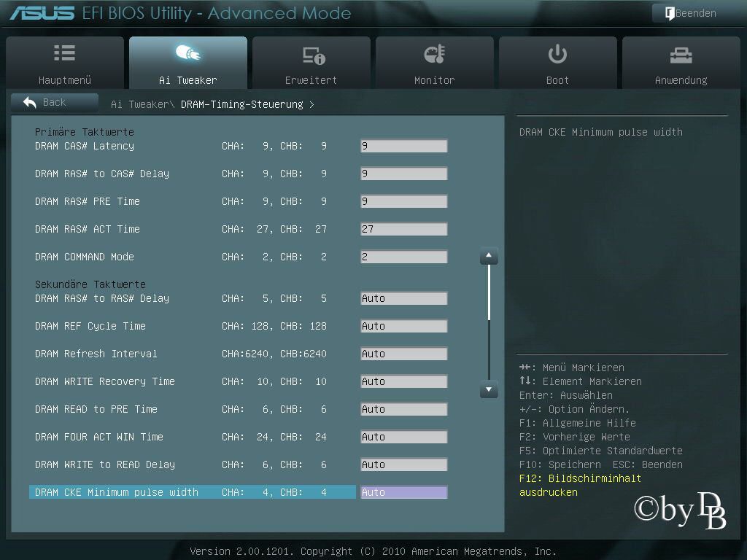Click the Monitor gauge thermometer icon
Viewport: 747px width, 560px height.
tap(435, 54)
